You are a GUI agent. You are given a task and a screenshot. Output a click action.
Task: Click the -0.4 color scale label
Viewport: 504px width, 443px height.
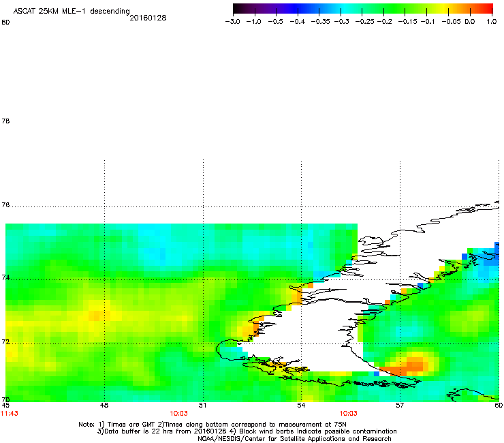pos(298,22)
